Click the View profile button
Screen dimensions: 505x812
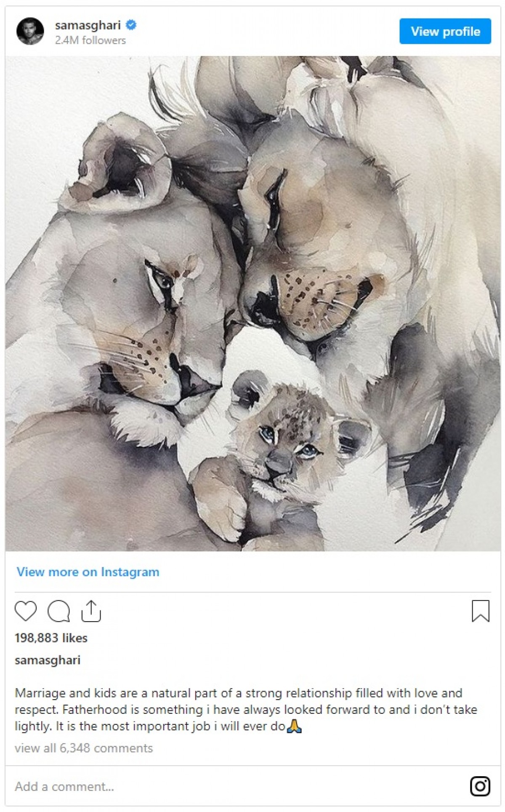point(445,31)
